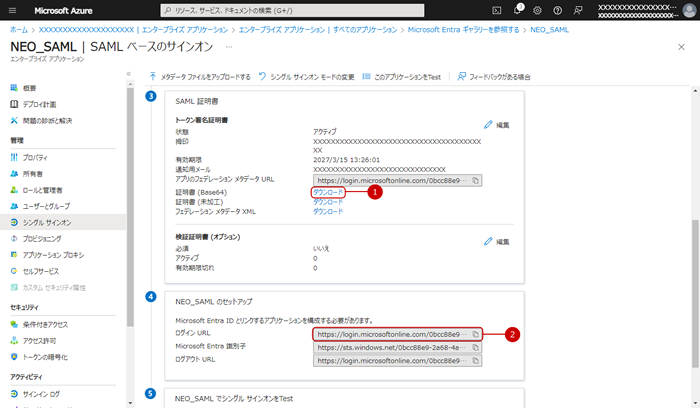Image resolution: width=700 pixels, height=408 pixels.
Task: Click the expiry value 2027/3/15 13:26:01
Action: (346, 160)
